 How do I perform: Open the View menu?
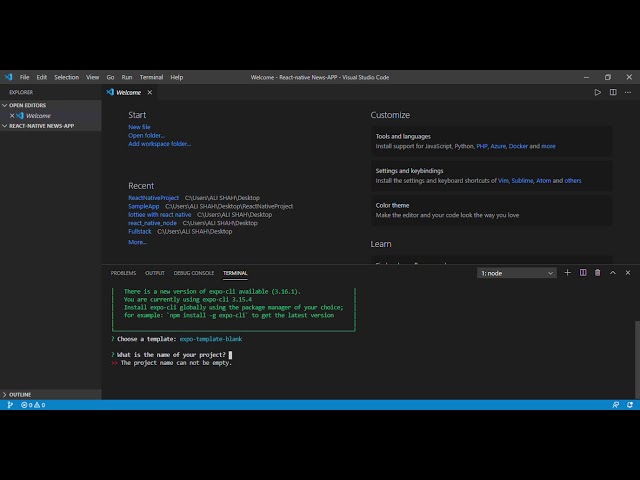[93, 77]
